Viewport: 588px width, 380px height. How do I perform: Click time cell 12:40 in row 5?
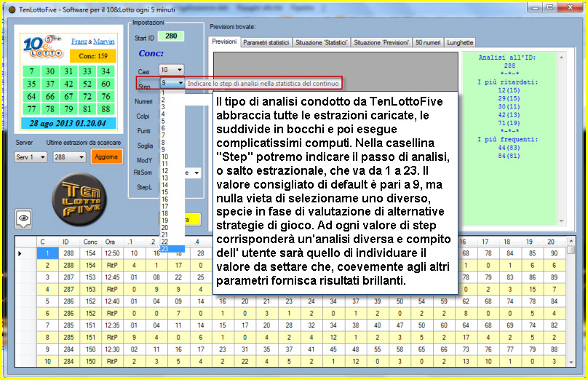[112, 301]
